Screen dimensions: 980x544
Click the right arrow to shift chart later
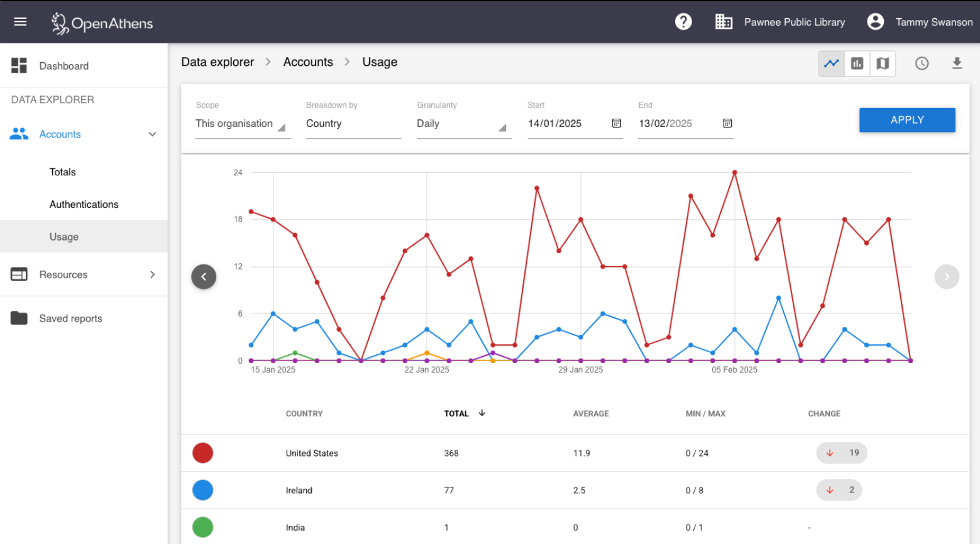(x=947, y=276)
